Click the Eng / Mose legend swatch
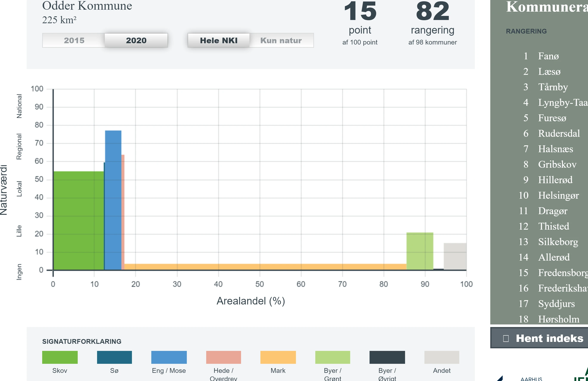The image size is (588, 381). tap(169, 357)
